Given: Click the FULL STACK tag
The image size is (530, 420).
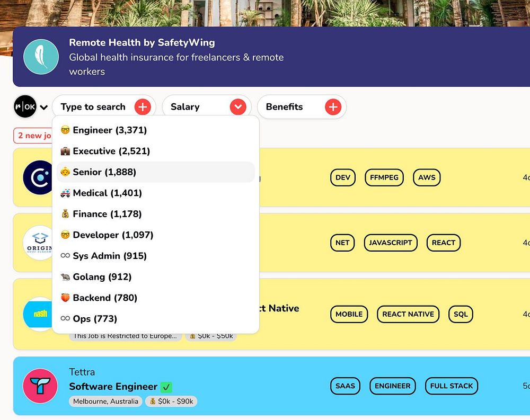Looking at the screenshot, I should pyautogui.click(x=451, y=386).
